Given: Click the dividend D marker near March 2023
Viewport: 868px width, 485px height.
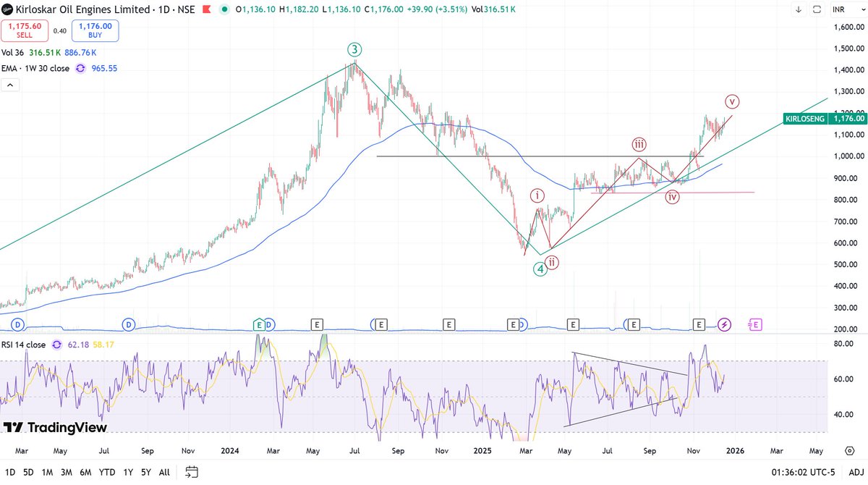Looking at the screenshot, I should click(x=18, y=324).
